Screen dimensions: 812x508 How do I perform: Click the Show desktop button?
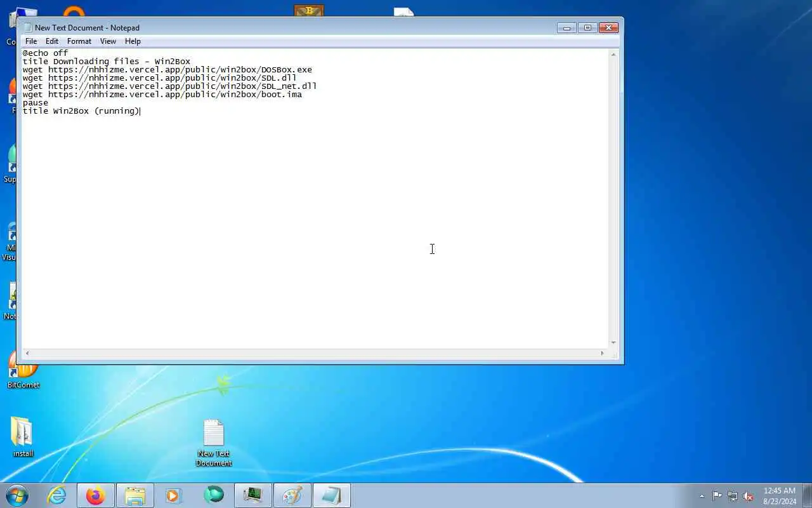[x=807, y=496]
